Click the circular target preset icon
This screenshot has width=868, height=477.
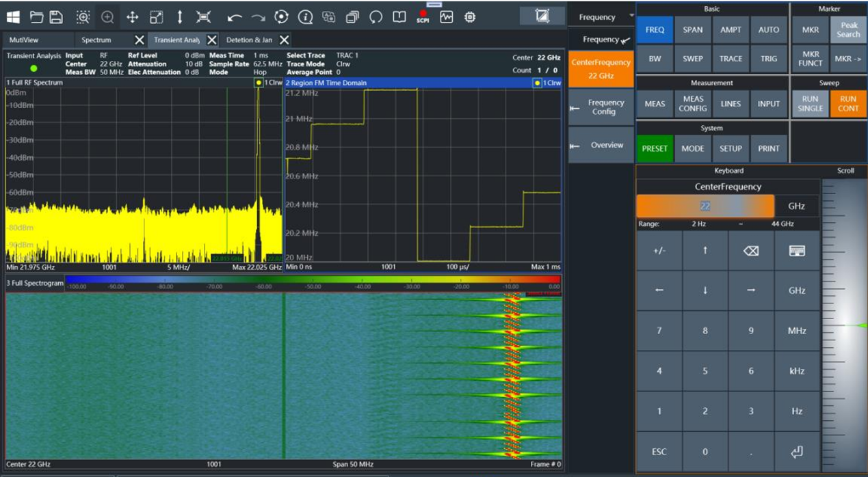[281, 17]
